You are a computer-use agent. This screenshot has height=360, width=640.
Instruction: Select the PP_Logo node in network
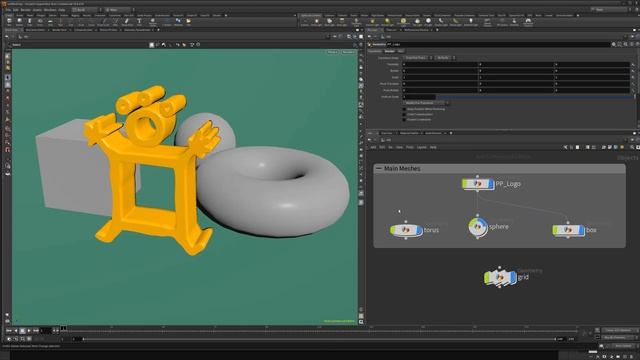point(478,184)
